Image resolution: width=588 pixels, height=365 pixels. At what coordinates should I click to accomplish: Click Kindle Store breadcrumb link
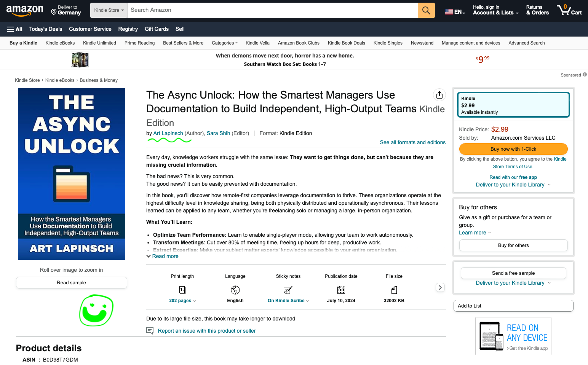27,80
